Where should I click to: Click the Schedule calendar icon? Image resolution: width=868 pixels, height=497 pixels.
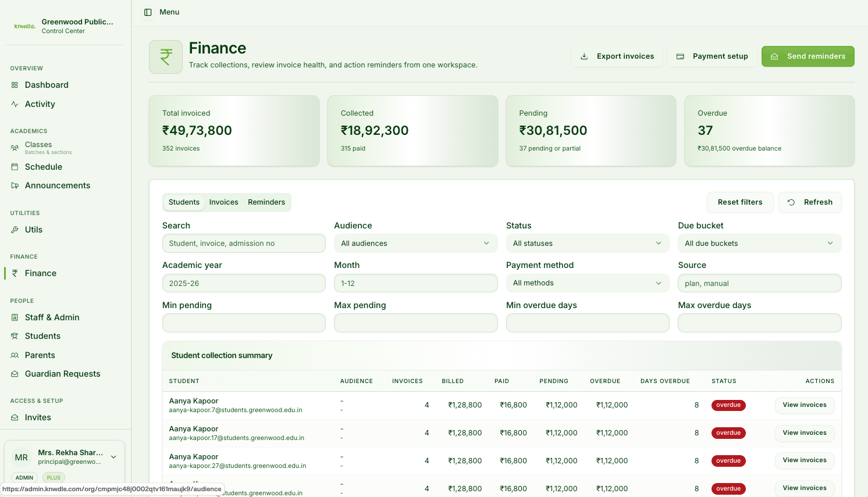click(x=15, y=167)
